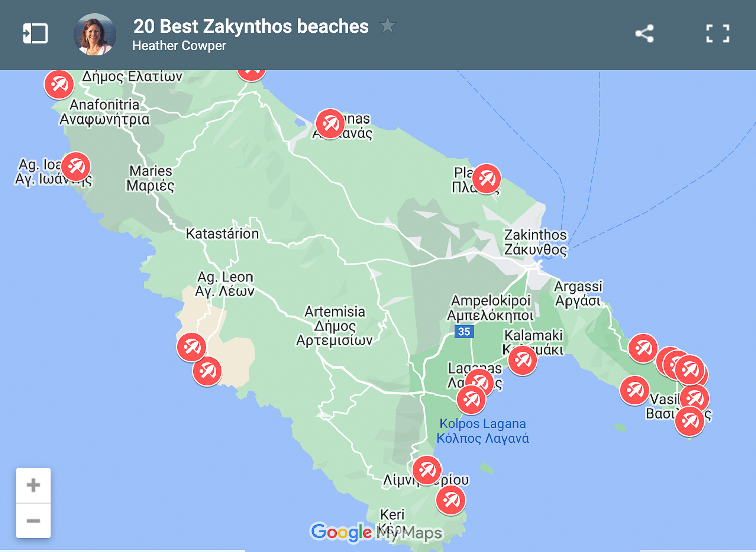Select the beach marker near Ag. Ioannis

tap(76, 166)
